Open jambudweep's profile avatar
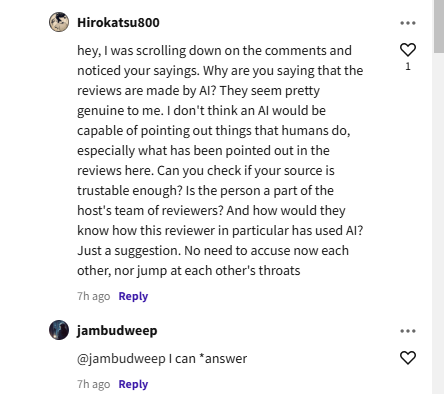 point(59,330)
